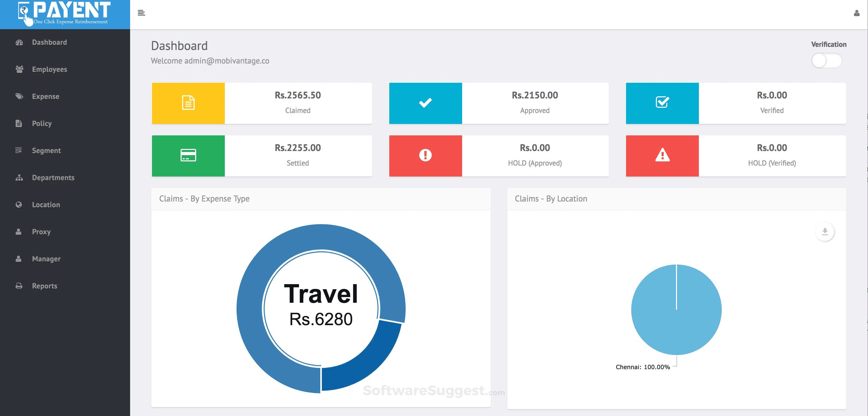Click the Departments hierarchy icon
Screen dimensions: 868x416
coord(19,178)
